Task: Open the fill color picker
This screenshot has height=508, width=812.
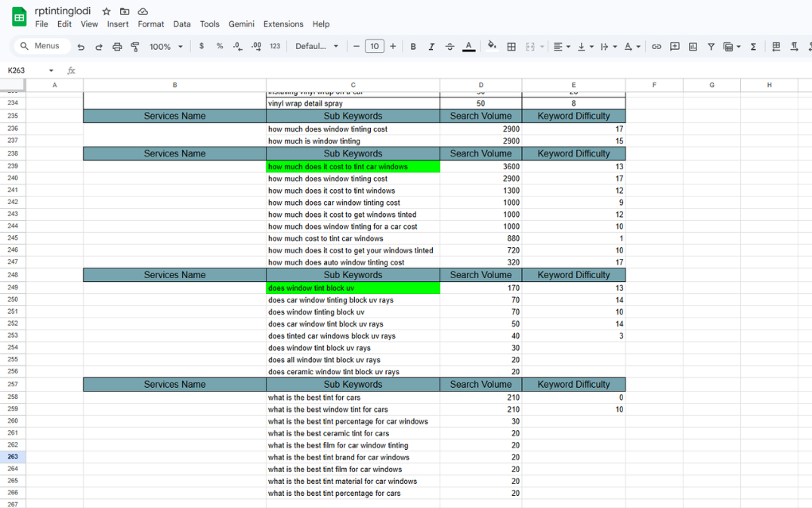Action: 492,46
